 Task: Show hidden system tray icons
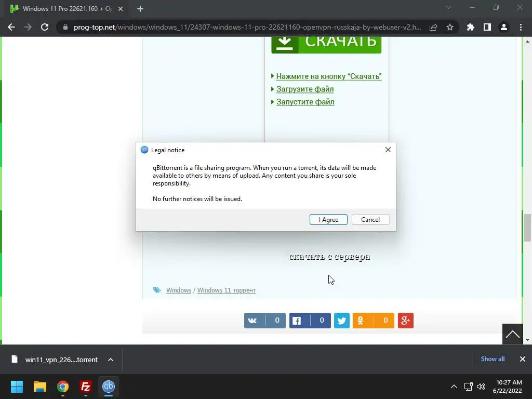454,387
